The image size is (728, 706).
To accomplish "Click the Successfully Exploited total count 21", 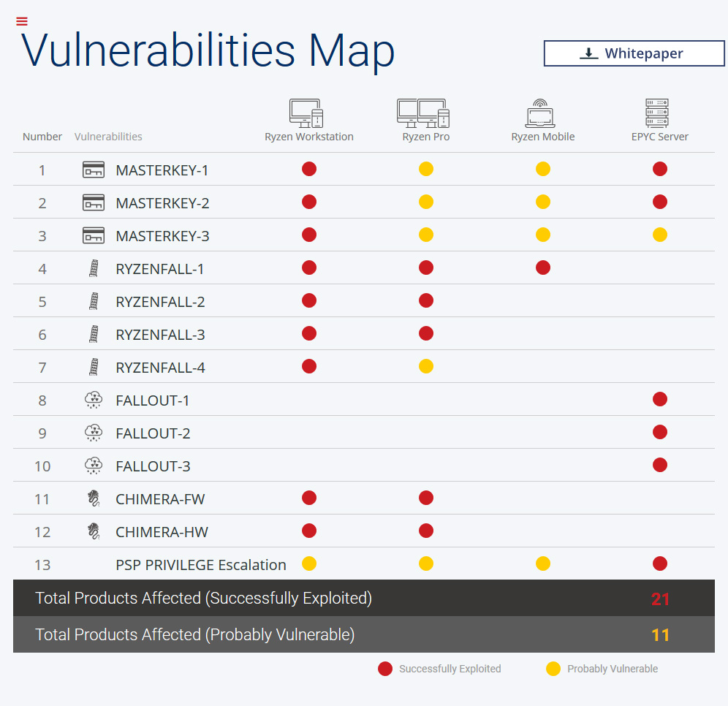I will click(661, 599).
